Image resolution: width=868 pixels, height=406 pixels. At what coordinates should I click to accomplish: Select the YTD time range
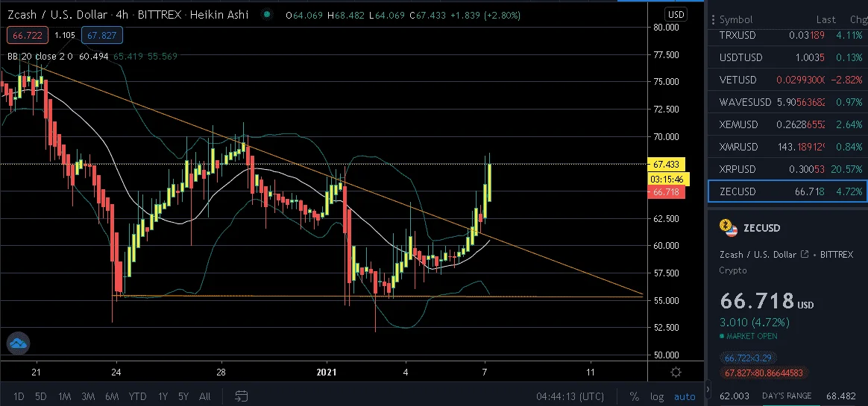(137, 396)
